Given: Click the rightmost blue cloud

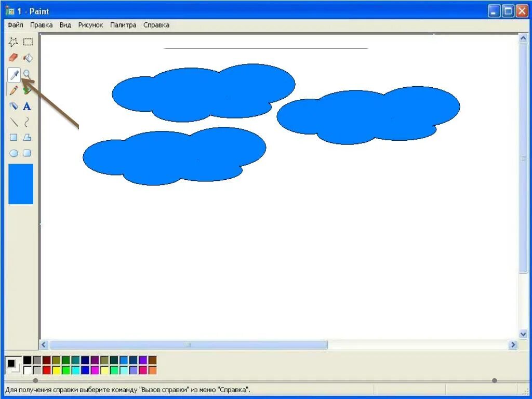Looking at the screenshot, I should tap(368, 115).
